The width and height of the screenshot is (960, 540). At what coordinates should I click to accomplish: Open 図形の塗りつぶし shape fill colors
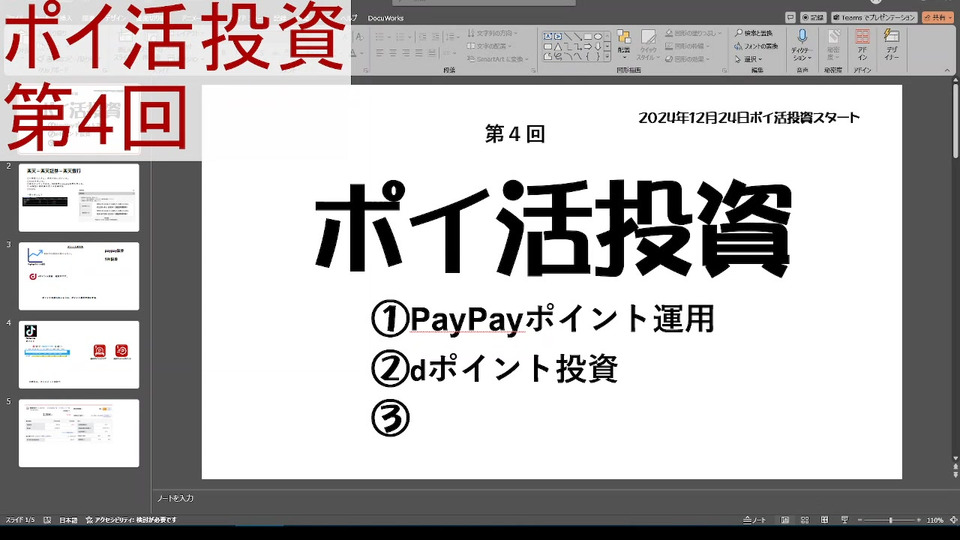(x=693, y=33)
